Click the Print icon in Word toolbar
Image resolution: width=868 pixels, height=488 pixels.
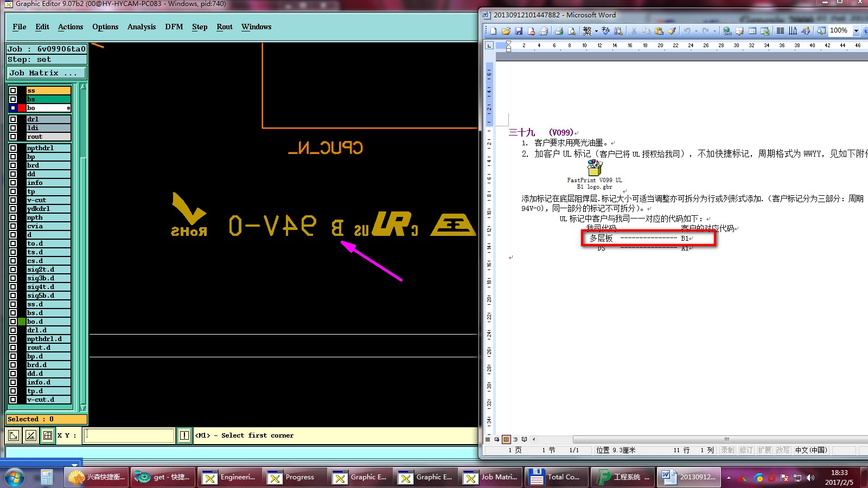click(x=559, y=31)
